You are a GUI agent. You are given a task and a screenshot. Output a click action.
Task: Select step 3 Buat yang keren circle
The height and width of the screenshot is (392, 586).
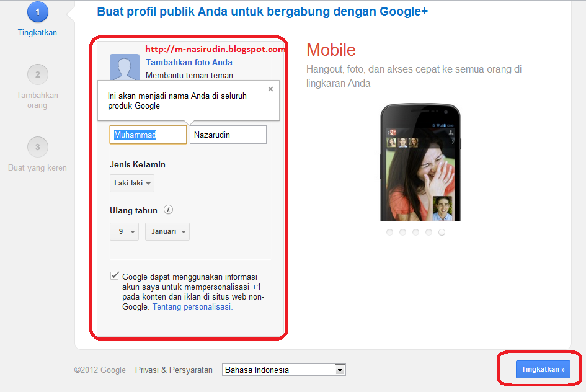click(x=38, y=147)
